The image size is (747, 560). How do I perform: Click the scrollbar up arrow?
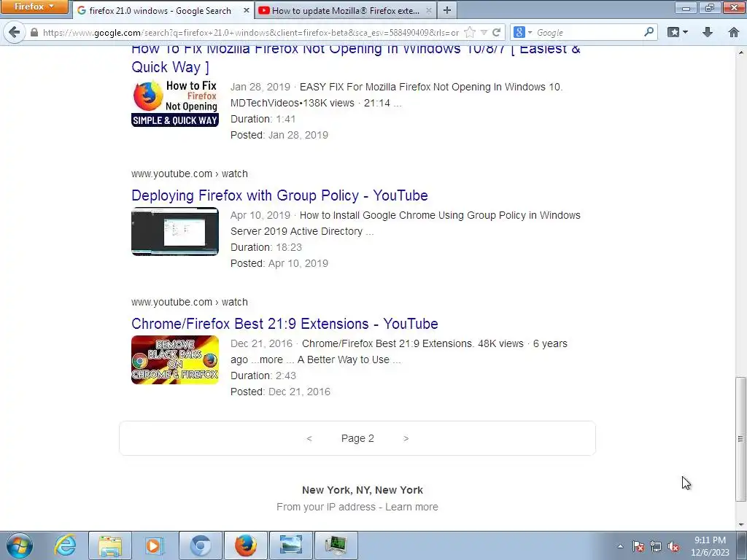coord(740,51)
